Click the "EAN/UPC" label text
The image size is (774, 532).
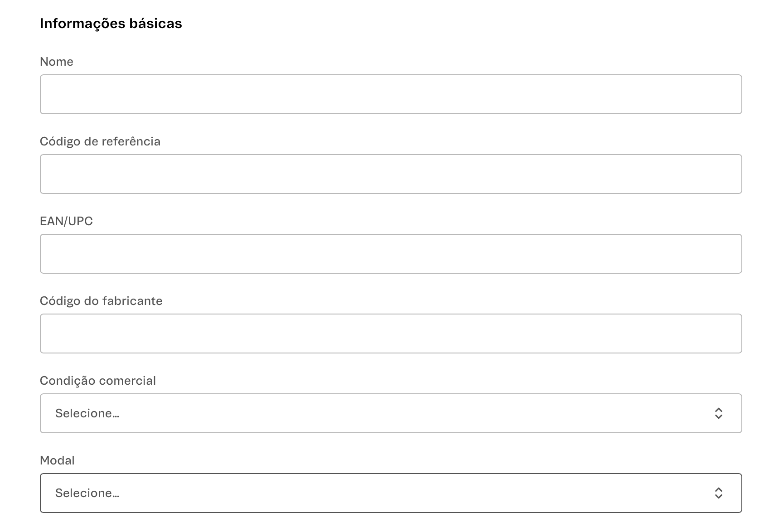pyautogui.click(x=66, y=221)
